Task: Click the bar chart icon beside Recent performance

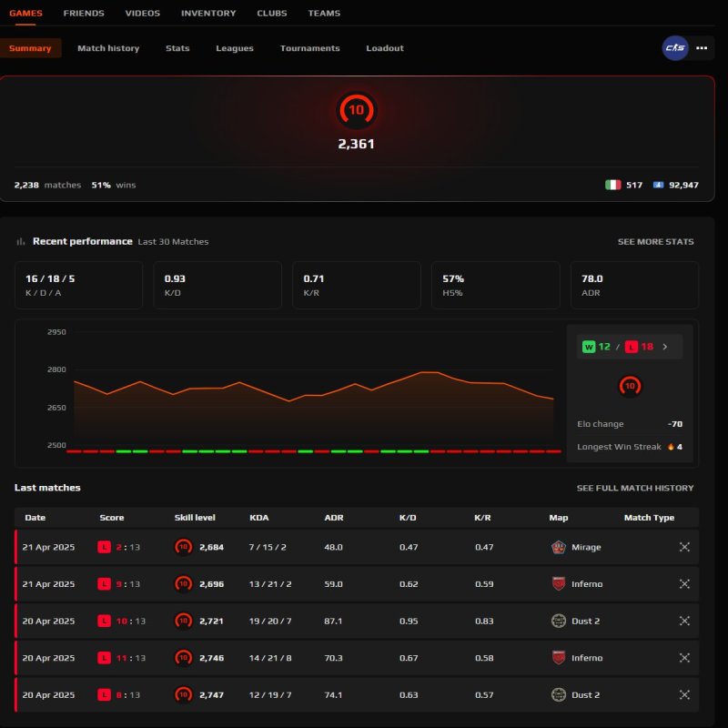Action: [x=20, y=241]
